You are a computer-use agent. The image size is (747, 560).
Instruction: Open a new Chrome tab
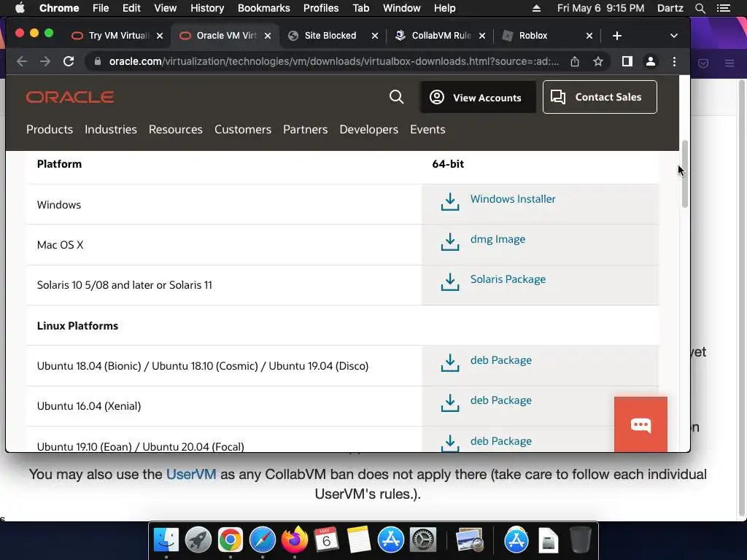[617, 36]
